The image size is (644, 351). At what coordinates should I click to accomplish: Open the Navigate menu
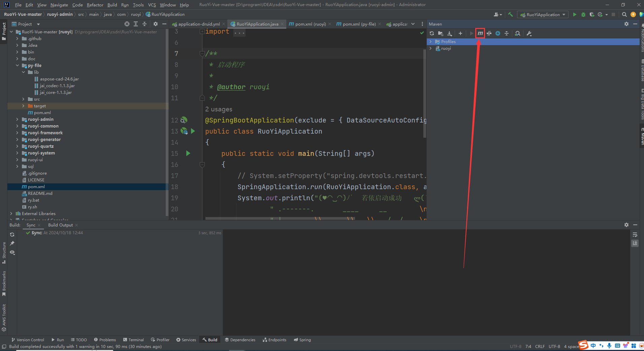coord(59,5)
